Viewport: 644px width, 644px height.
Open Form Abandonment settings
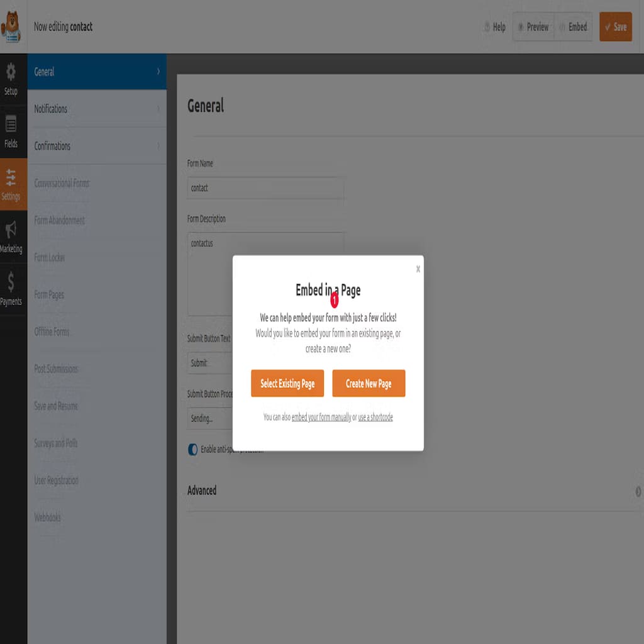[x=60, y=221]
